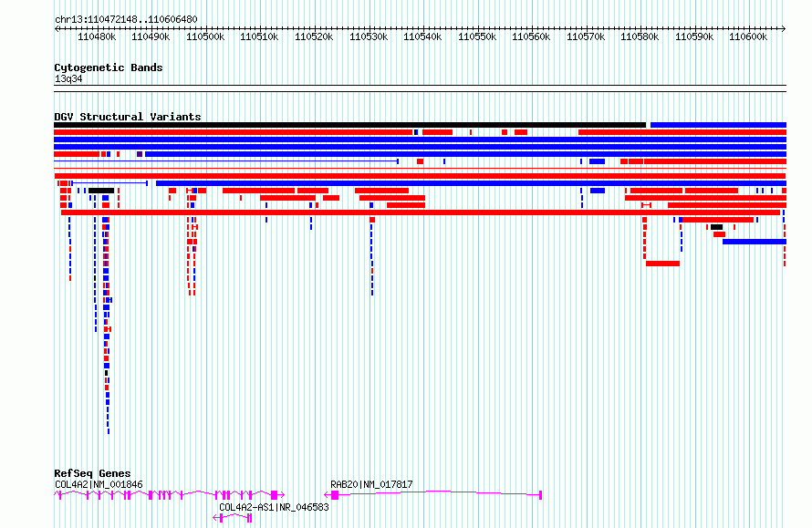This screenshot has width=812, height=528.
Task: Open the Cytogenetic Bands track title
Action: pos(109,67)
